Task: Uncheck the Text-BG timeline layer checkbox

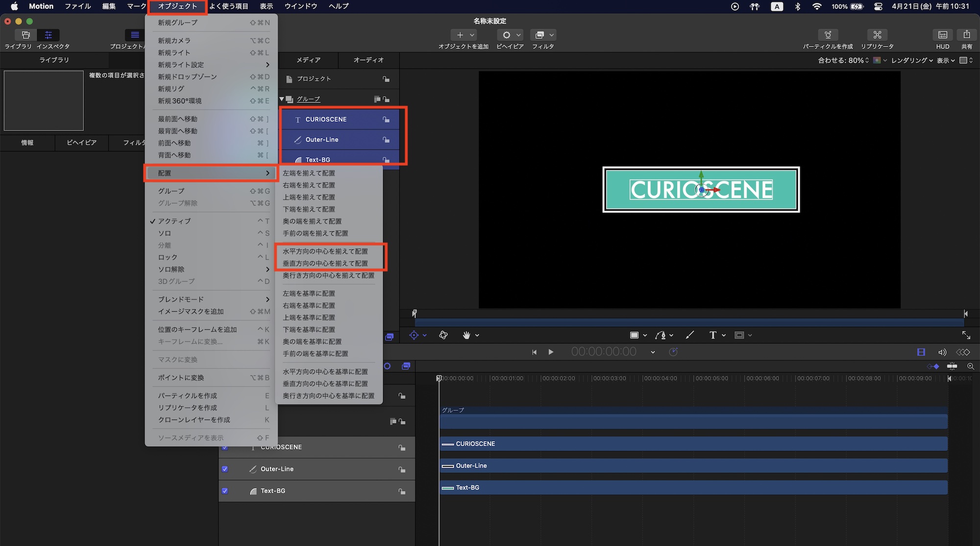Action: coord(225,491)
